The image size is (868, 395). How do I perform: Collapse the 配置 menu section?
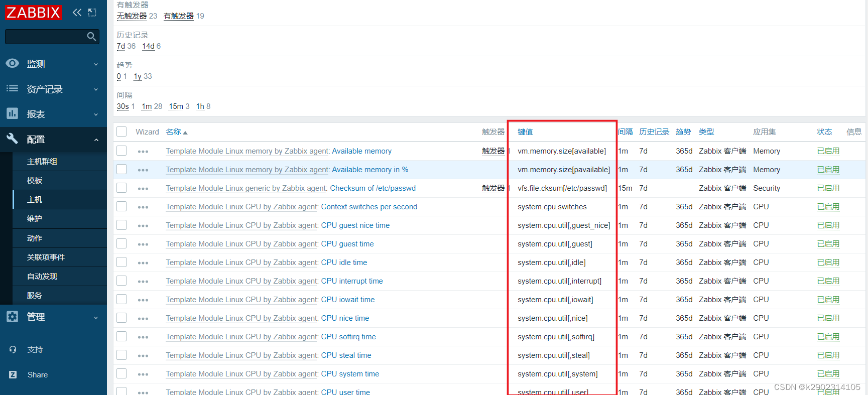click(53, 139)
